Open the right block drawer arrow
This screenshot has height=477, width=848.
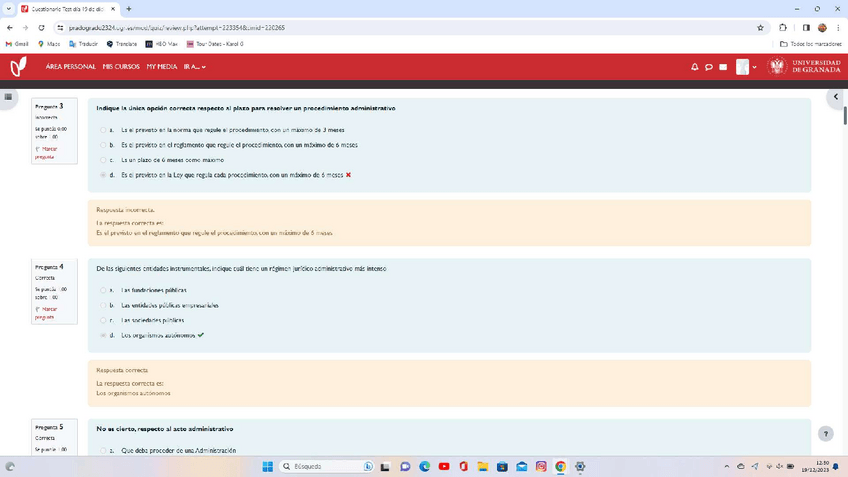pos(836,97)
